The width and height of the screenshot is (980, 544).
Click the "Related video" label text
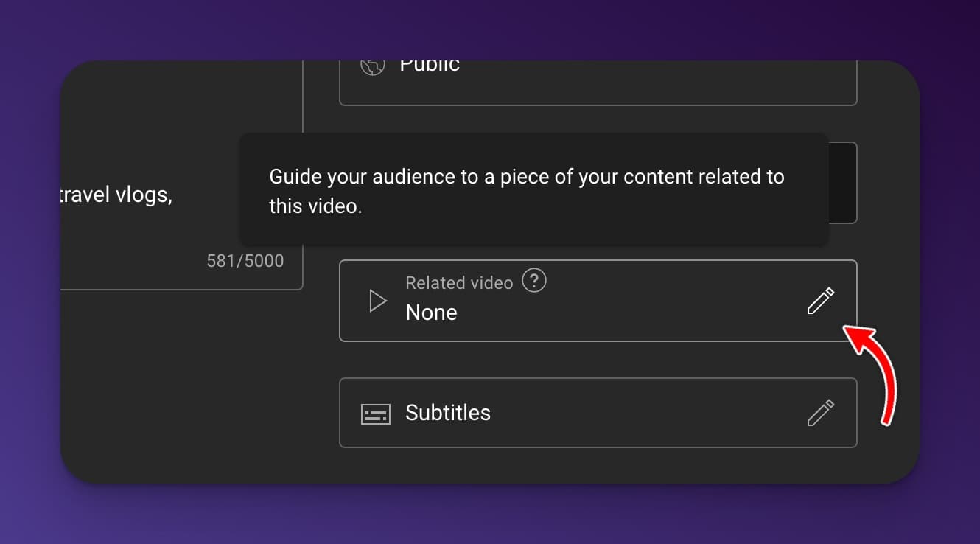[x=459, y=283]
